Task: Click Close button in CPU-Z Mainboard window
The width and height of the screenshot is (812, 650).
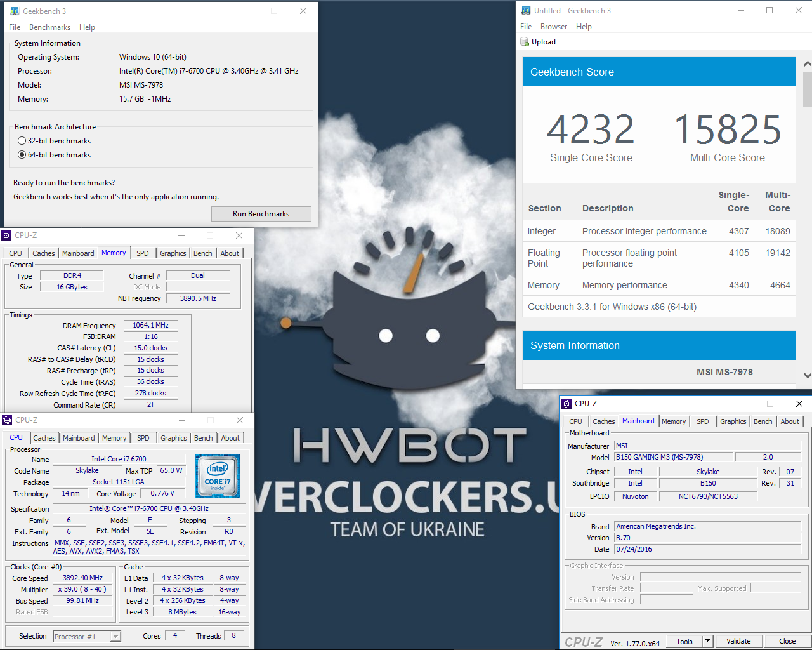Action: (x=787, y=641)
